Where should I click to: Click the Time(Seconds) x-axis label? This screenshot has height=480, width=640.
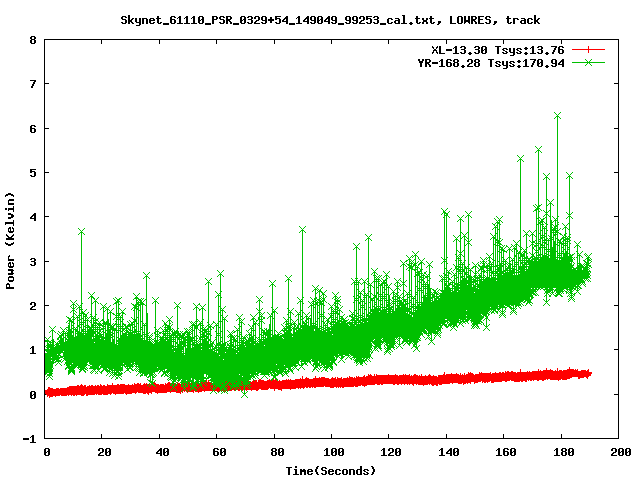tap(333, 470)
